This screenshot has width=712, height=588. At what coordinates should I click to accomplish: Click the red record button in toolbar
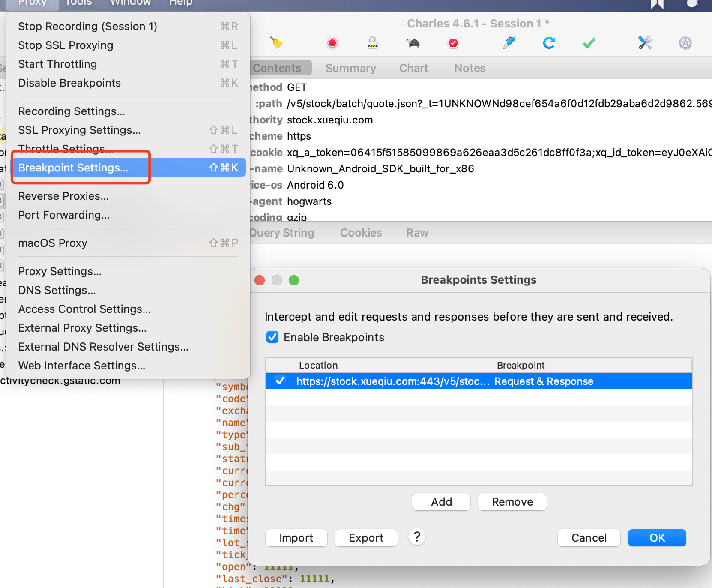(332, 43)
